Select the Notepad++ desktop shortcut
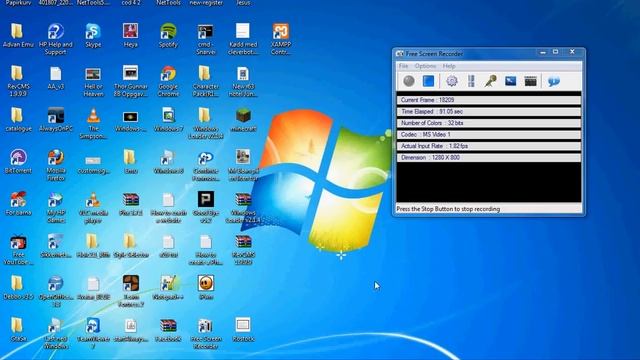Image resolution: width=640 pixels, height=360 pixels. pyautogui.click(x=168, y=288)
